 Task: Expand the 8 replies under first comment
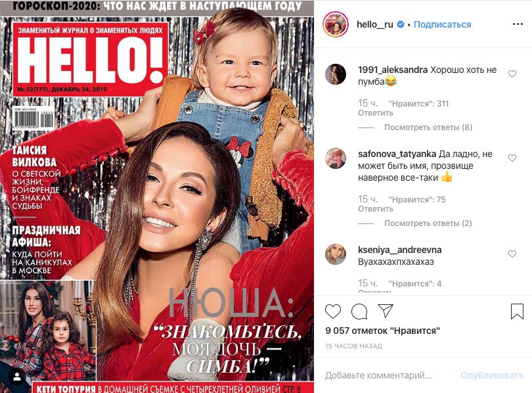(x=428, y=127)
